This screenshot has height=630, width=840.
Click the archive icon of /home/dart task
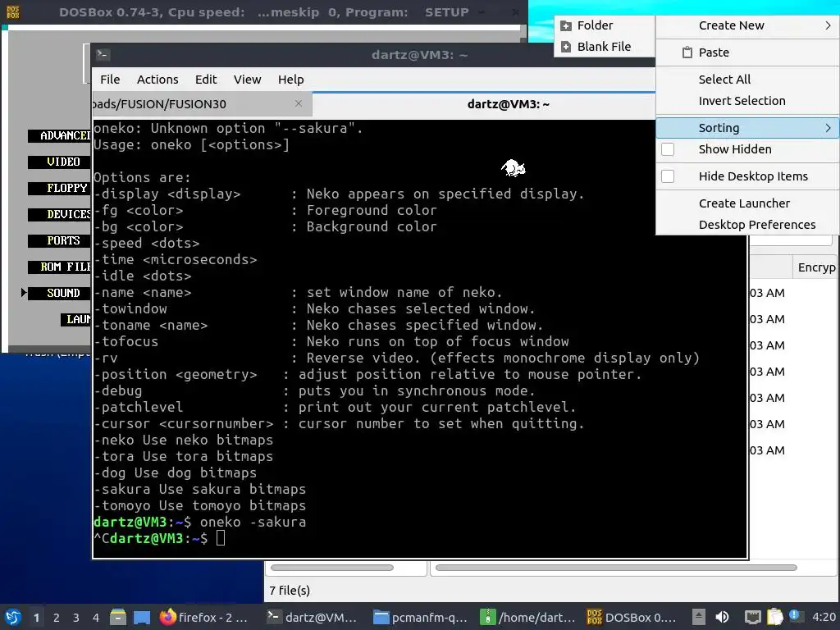click(x=487, y=617)
